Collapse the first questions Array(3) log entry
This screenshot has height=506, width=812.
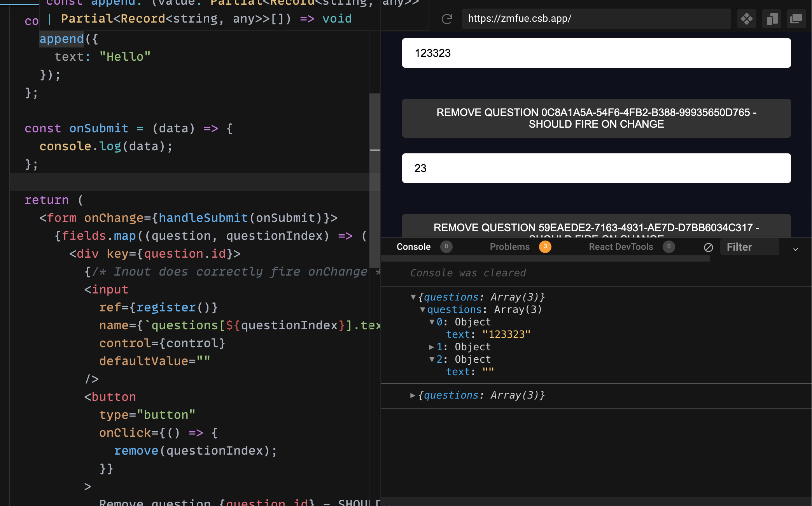tap(413, 297)
